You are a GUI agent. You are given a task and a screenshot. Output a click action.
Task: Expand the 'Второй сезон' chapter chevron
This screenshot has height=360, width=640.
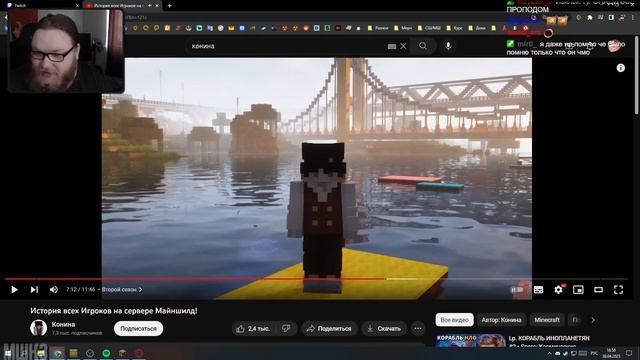(140, 289)
